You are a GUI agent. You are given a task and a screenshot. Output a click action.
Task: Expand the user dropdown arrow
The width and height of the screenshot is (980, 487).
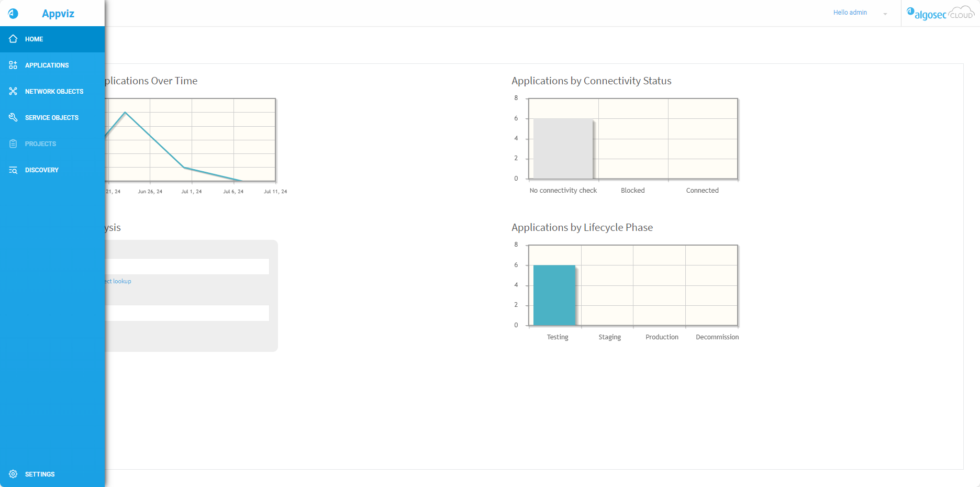point(885,14)
